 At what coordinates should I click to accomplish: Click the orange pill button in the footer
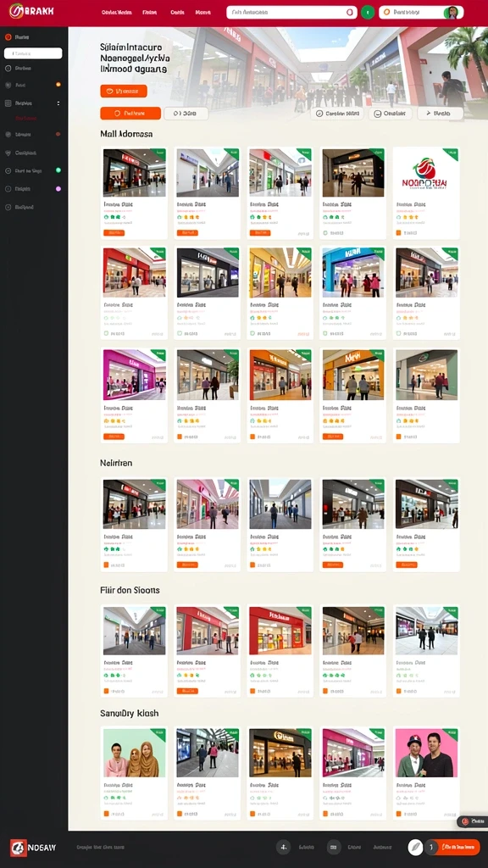tap(458, 847)
